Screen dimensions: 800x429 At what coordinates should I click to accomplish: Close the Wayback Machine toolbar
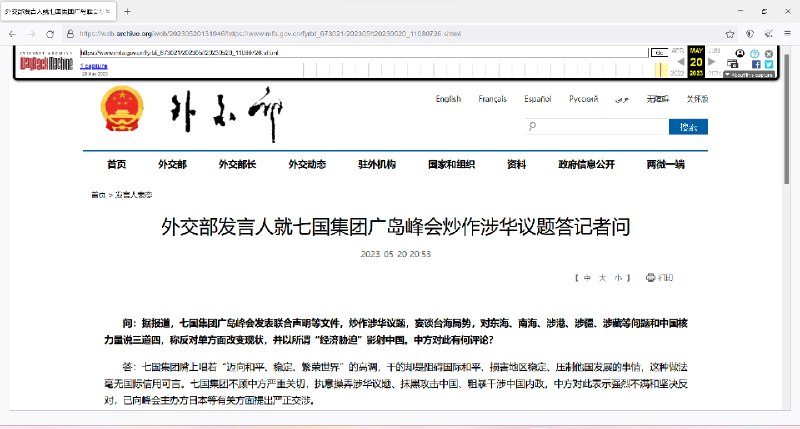click(769, 54)
